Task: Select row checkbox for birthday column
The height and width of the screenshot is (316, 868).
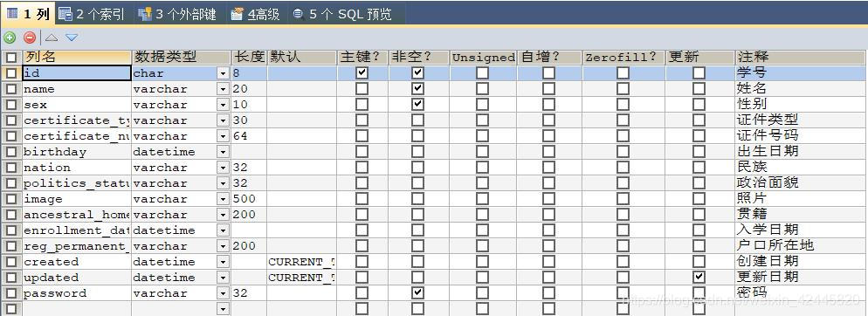Action: coord(11,152)
